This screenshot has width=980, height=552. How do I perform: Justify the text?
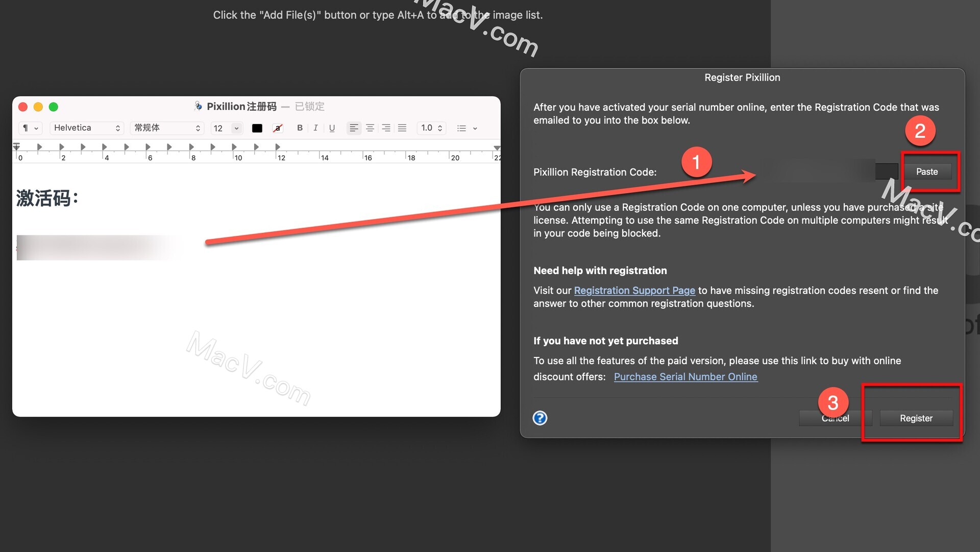[402, 128]
